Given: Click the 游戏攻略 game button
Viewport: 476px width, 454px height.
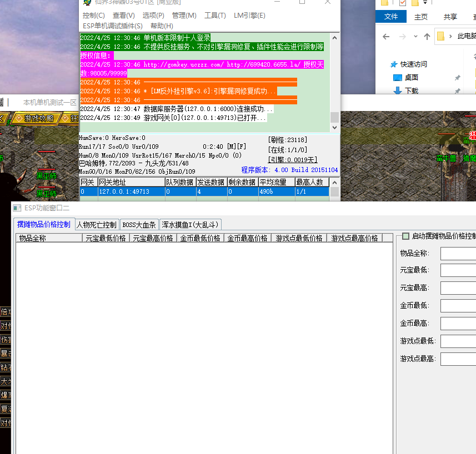Looking at the screenshot, I should click(38, 118).
